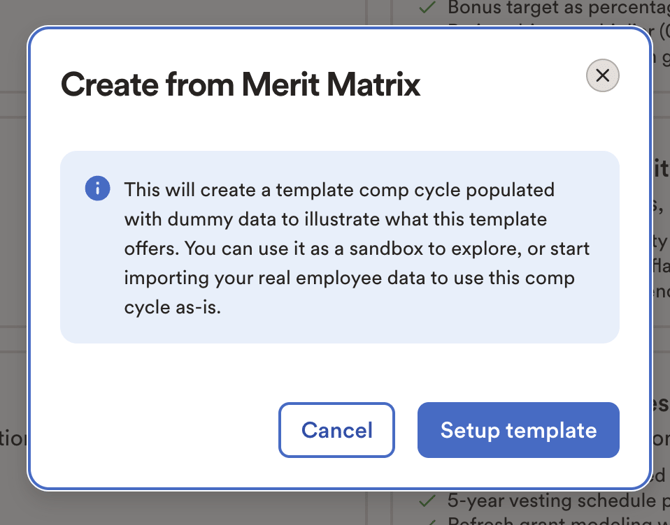This screenshot has width=670, height=525.
Task: Click the truncated "tion" text at the left edge
Action: click(13, 439)
